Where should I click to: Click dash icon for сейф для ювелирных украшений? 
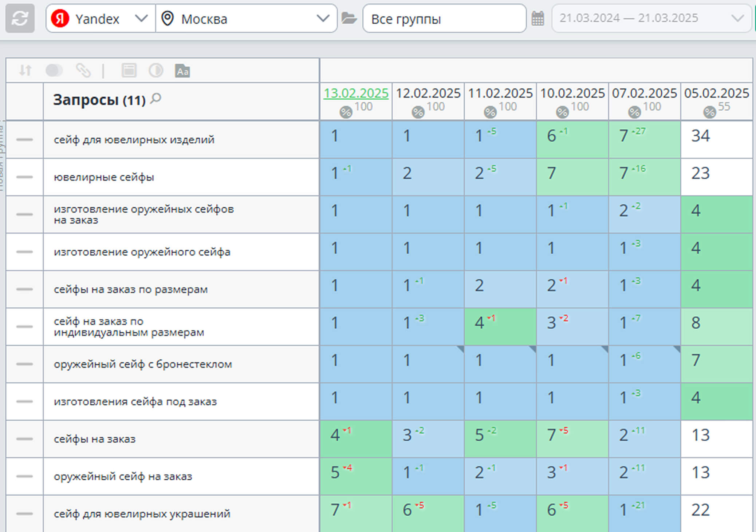(x=24, y=513)
